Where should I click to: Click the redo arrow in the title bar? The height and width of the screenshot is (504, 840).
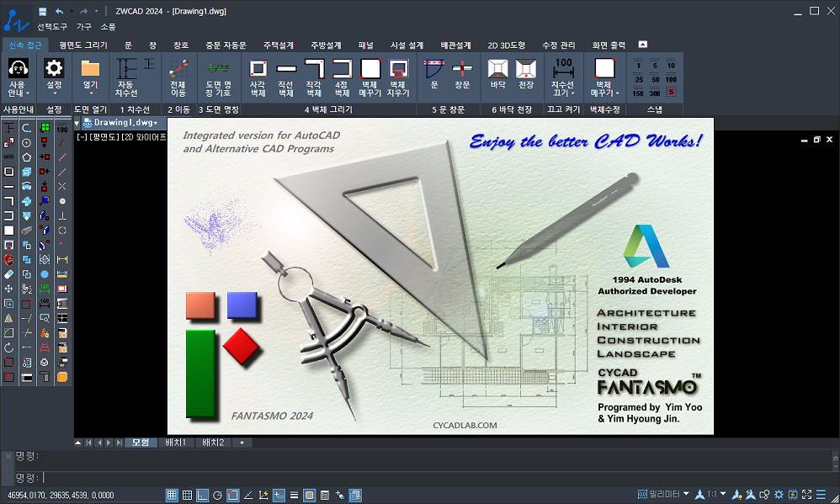coord(83,11)
